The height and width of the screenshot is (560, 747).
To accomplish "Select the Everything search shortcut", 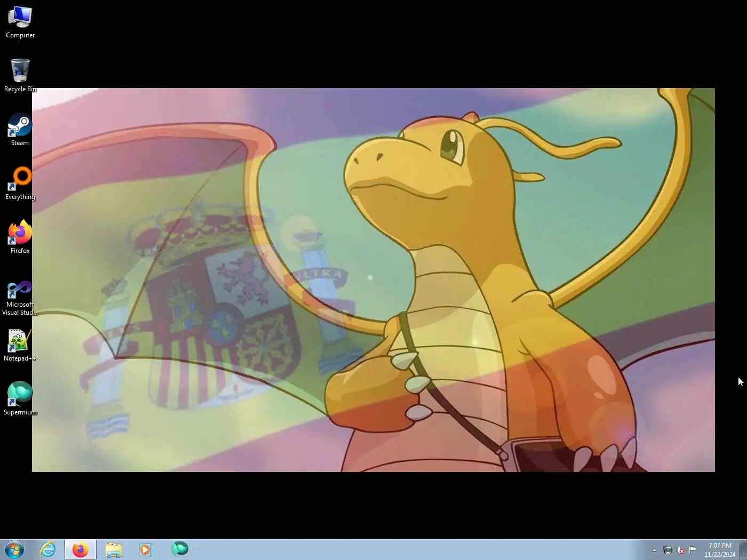I will tap(20, 183).
